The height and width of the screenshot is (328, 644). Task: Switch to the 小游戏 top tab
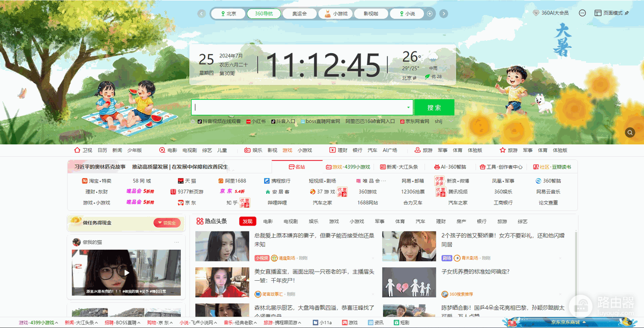pyautogui.click(x=335, y=13)
